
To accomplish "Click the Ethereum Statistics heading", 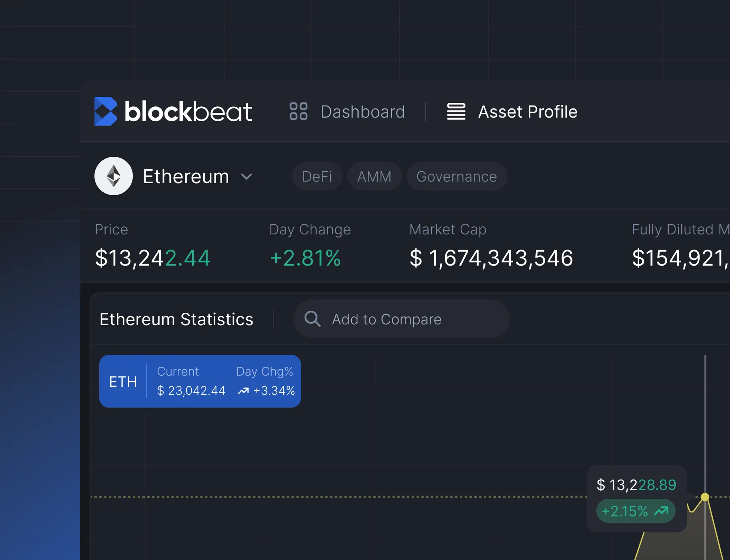I will pos(176,319).
